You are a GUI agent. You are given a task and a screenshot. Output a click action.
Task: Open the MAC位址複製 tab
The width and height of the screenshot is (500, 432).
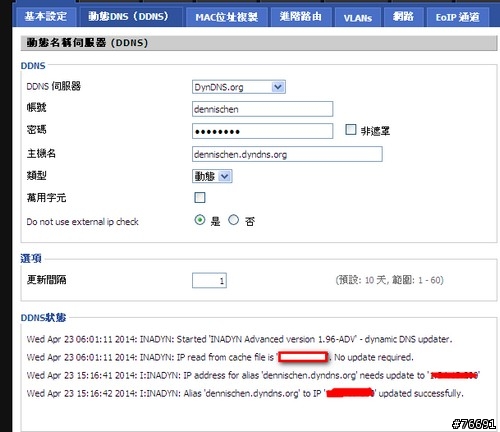(227, 17)
